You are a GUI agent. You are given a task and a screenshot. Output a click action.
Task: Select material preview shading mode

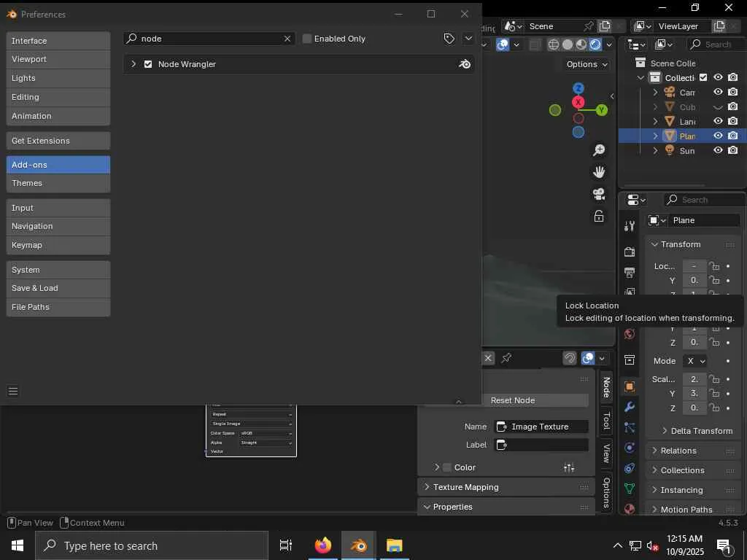pos(581,44)
